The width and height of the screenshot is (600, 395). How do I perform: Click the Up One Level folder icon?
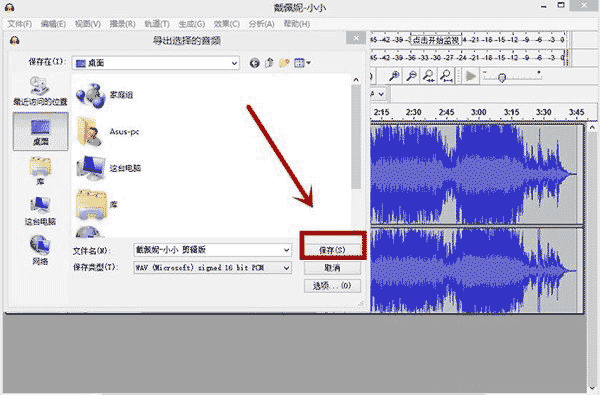coord(269,63)
